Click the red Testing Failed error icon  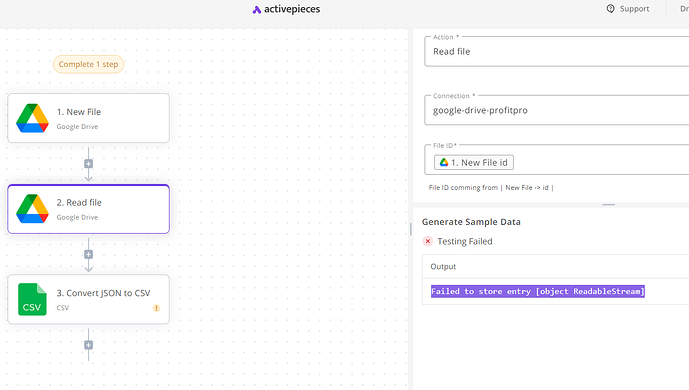tap(428, 241)
